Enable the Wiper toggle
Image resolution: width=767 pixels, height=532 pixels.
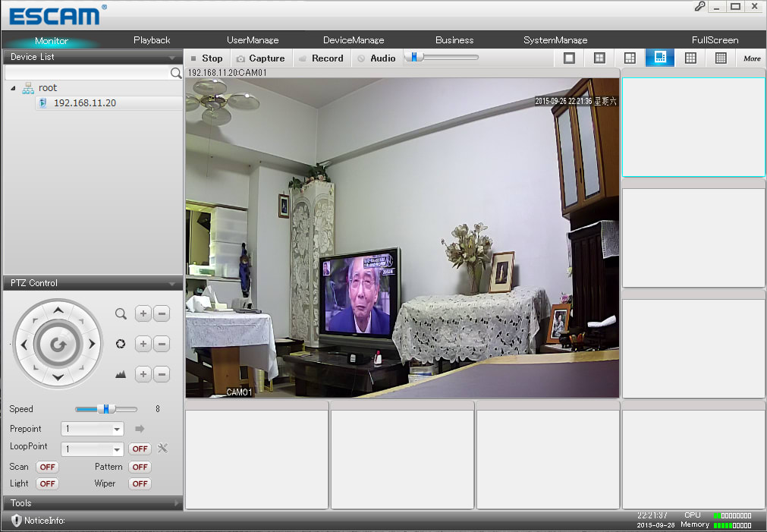tap(140, 483)
